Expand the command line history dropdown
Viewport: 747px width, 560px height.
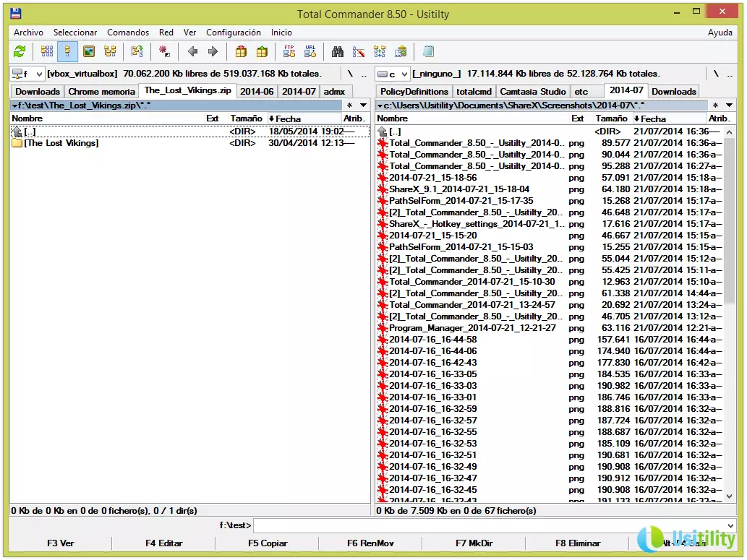(x=729, y=526)
